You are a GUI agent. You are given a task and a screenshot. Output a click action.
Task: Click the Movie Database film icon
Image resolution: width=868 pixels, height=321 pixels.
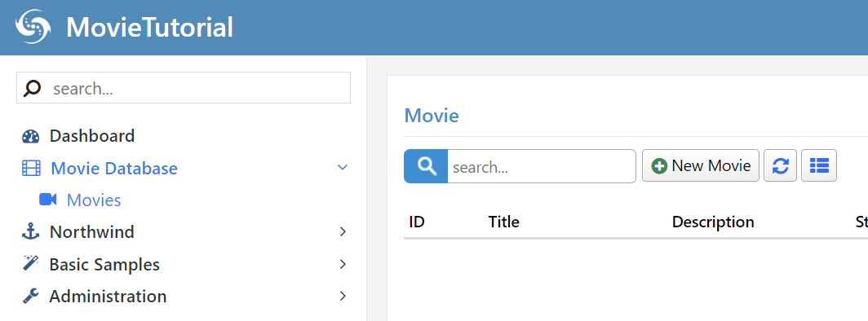[x=31, y=168]
